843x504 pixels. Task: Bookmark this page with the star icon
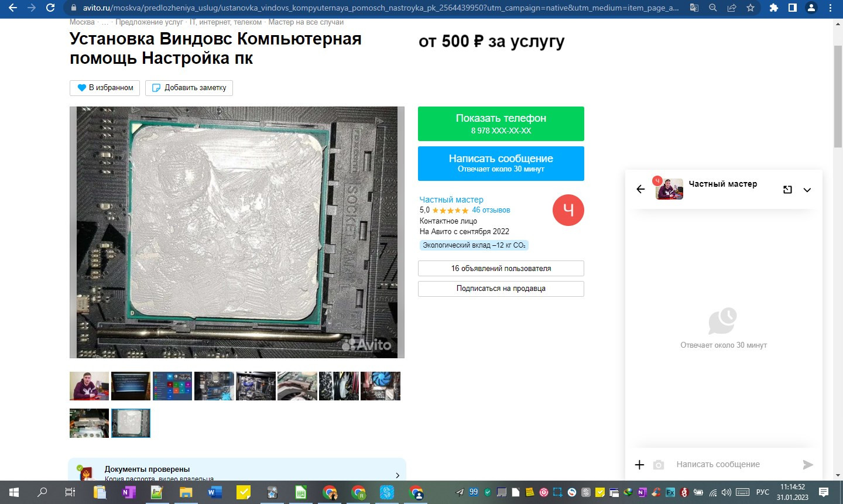point(751,8)
